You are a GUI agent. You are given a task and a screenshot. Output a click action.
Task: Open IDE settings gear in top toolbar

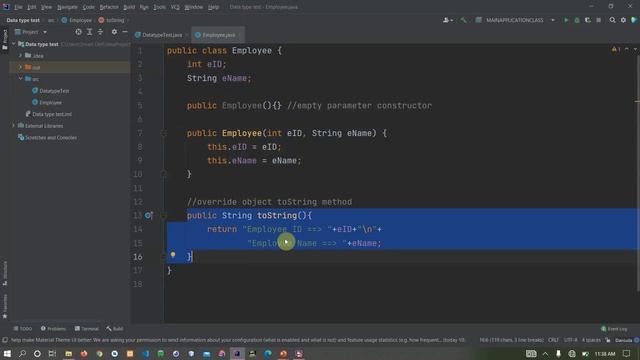(623, 20)
